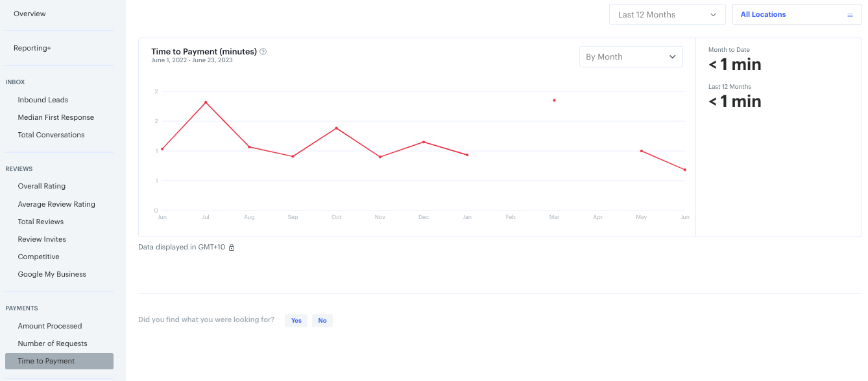Go to the Overview page
This screenshot has width=868, height=381.
[29, 13]
